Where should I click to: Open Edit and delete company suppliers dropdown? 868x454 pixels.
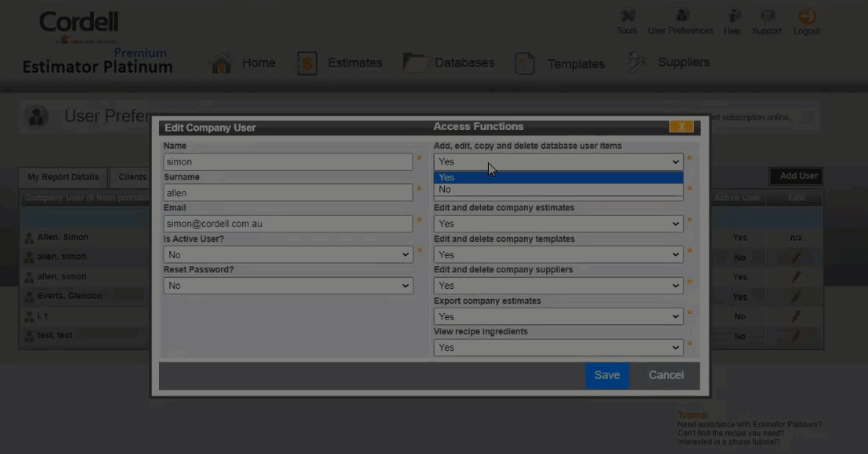[559, 286]
